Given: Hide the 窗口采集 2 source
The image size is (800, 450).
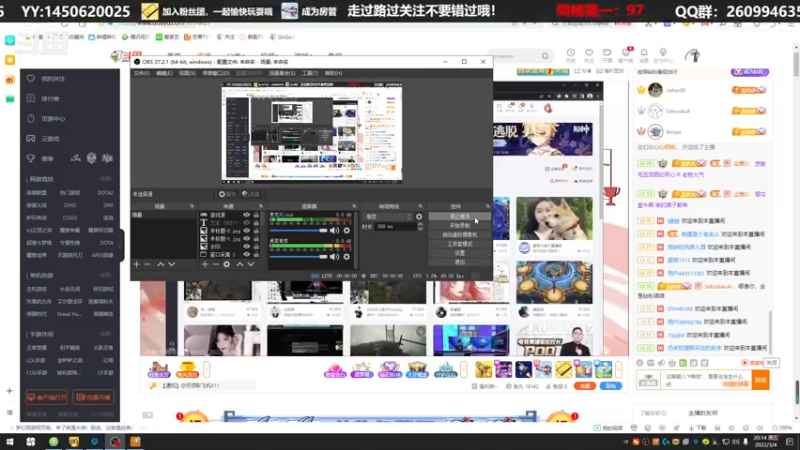Looking at the screenshot, I should click(x=246, y=254).
